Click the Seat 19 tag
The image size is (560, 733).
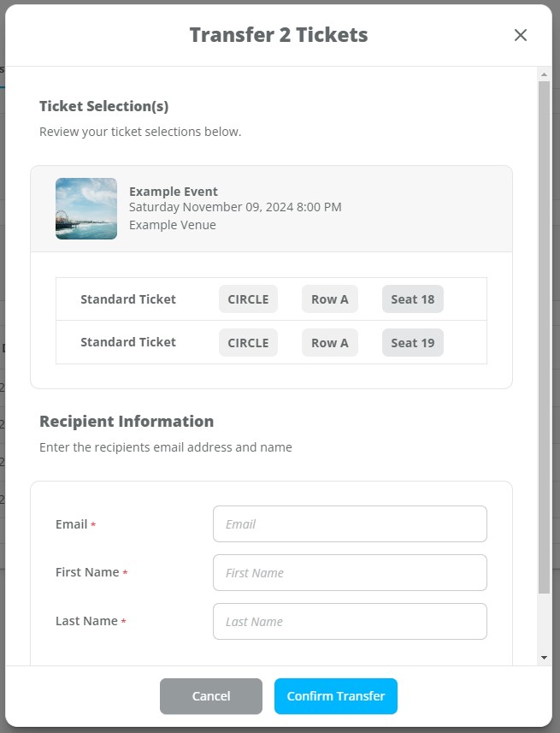(413, 343)
